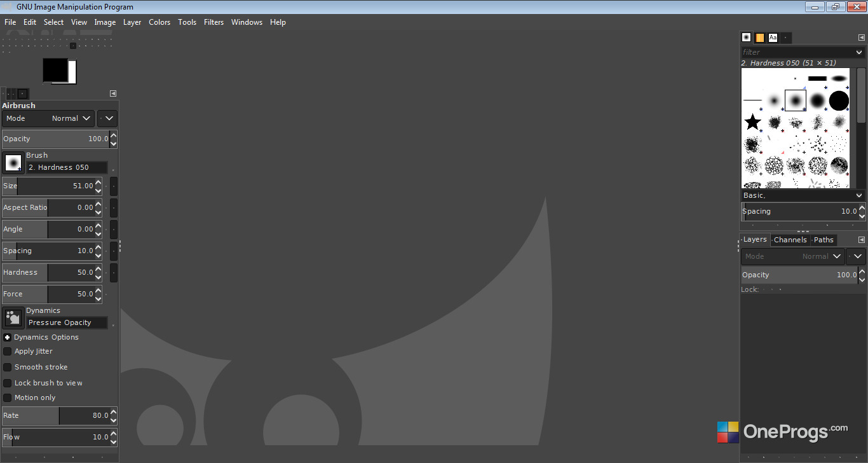Screen dimensions: 868x463
Task: Increase the Rate value with up arrow
Action: (x=114, y=412)
